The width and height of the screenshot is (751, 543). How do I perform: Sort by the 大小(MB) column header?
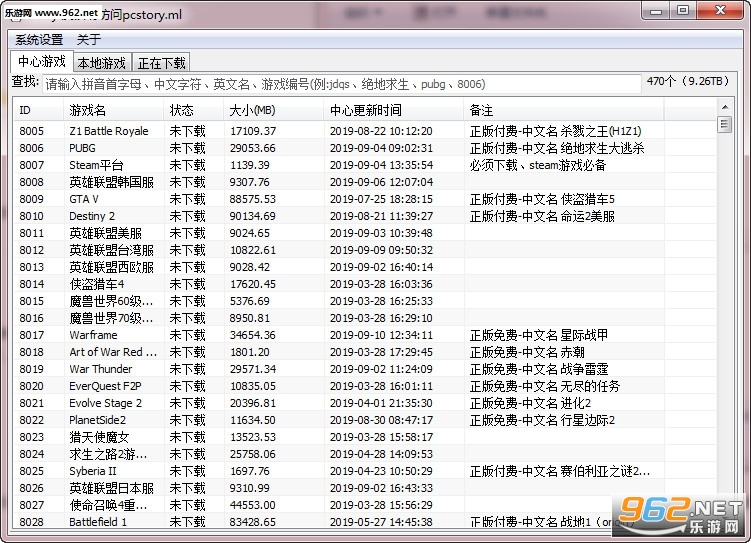[273, 111]
